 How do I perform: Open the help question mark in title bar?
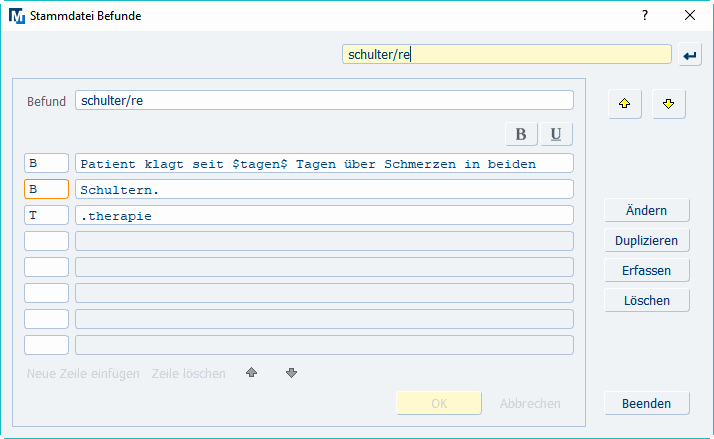[x=644, y=15]
